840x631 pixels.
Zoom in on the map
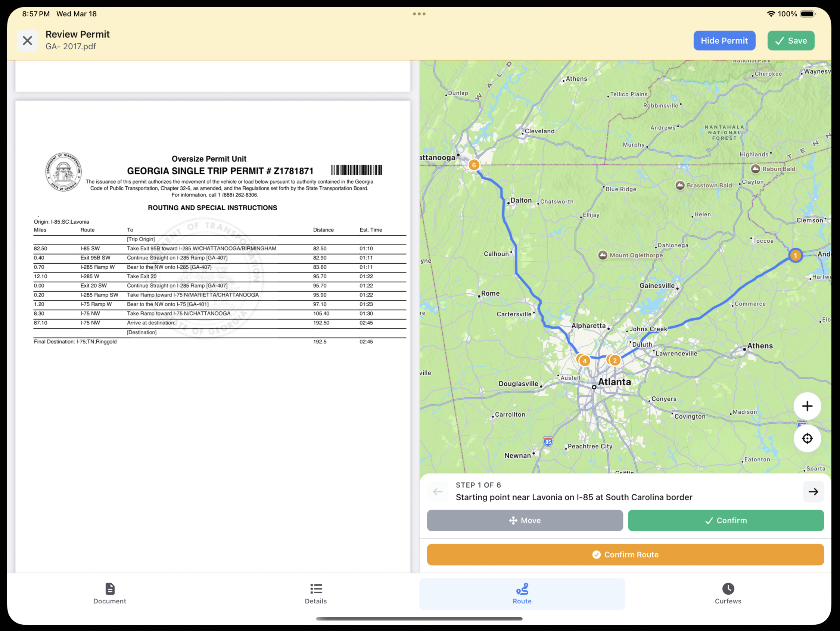pos(807,406)
